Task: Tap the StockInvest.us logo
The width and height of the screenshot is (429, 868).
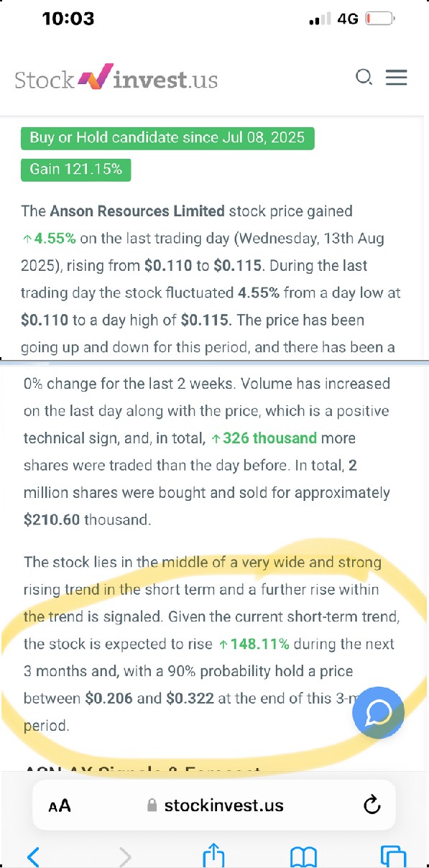Action: click(x=116, y=78)
